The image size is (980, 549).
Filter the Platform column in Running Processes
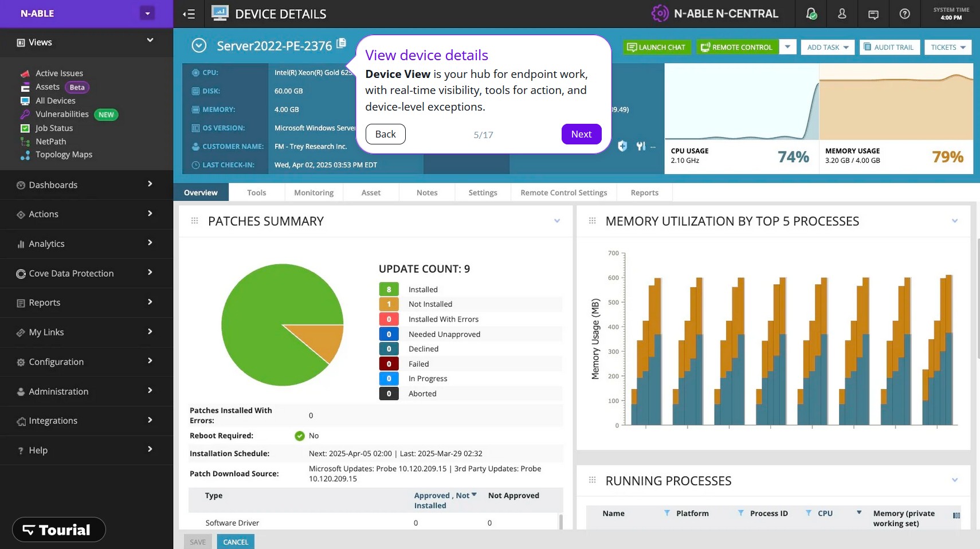(740, 513)
